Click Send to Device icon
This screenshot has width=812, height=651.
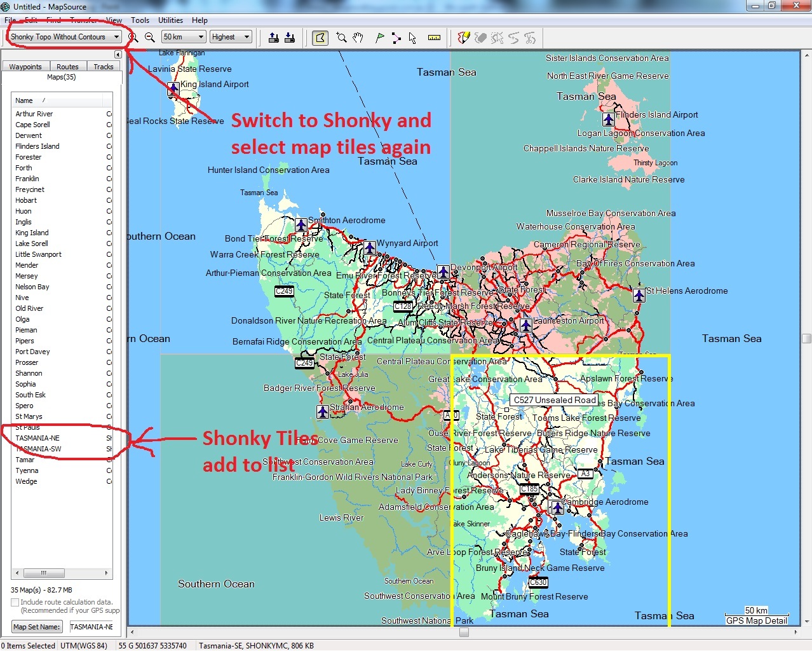point(274,38)
